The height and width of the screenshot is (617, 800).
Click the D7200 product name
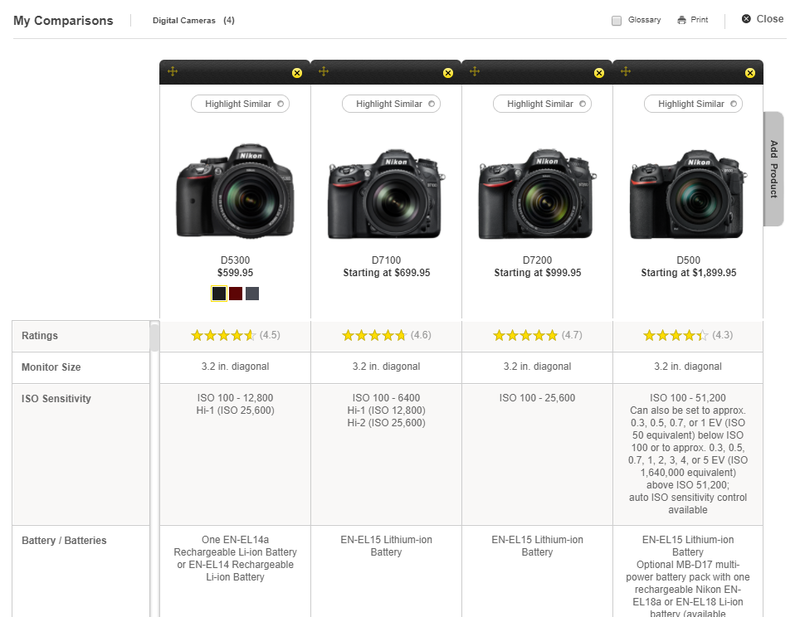537,260
